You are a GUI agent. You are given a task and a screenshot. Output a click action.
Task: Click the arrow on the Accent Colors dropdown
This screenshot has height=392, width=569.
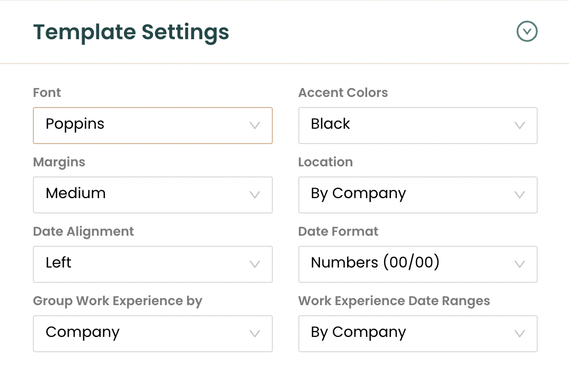point(520,126)
